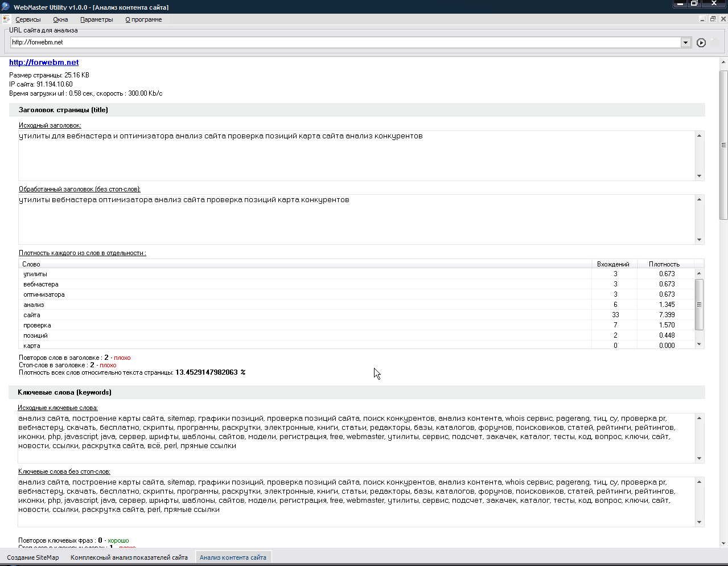This screenshot has height=566, width=728.
Task: Click the WebMaster Utility title bar icon
Action: click(x=6, y=7)
